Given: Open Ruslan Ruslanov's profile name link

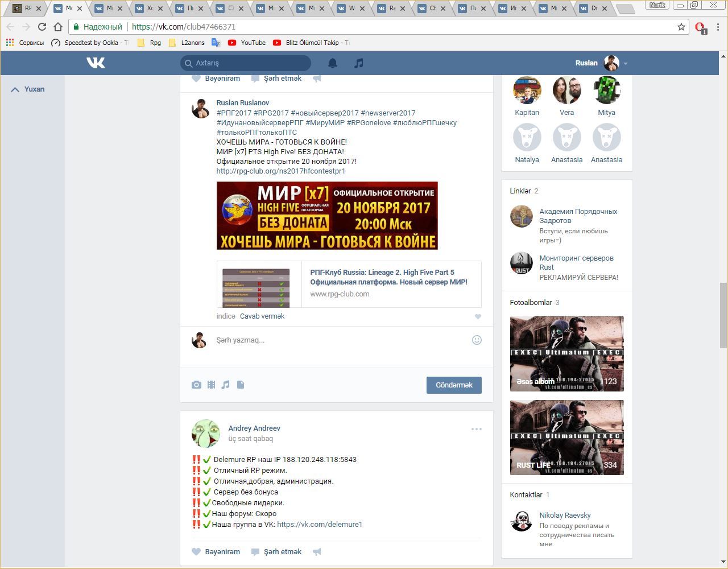Looking at the screenshot, I should [243, 103].
